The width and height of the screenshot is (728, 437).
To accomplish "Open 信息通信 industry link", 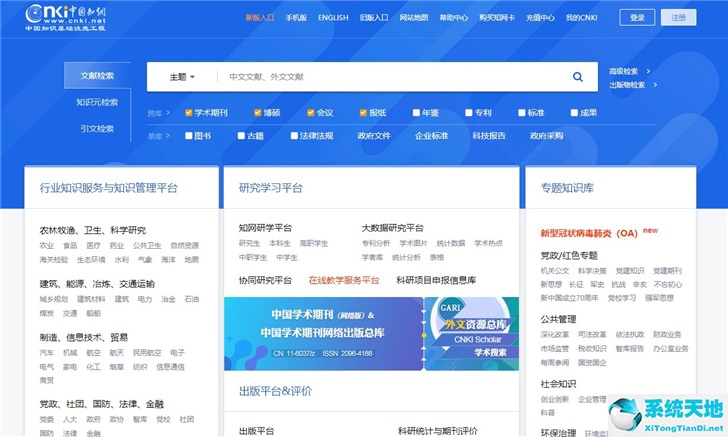I will tap(170, 367).
